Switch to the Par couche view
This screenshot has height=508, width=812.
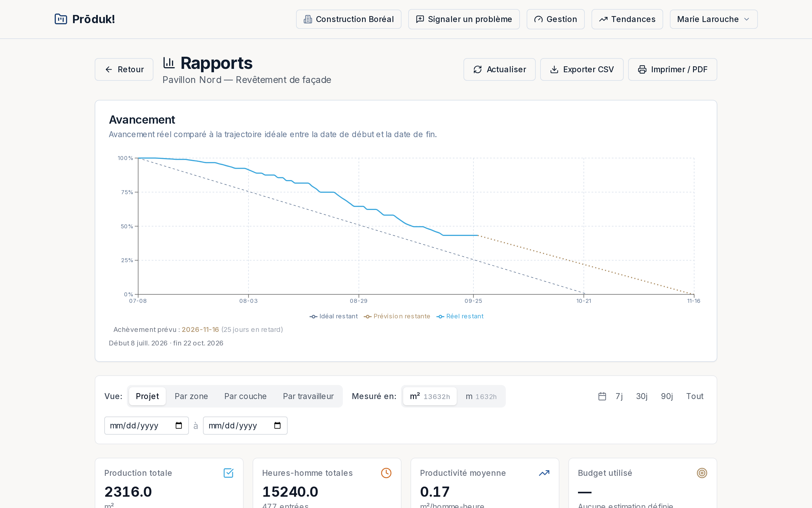pyautogui.click(x=245, y=396)
